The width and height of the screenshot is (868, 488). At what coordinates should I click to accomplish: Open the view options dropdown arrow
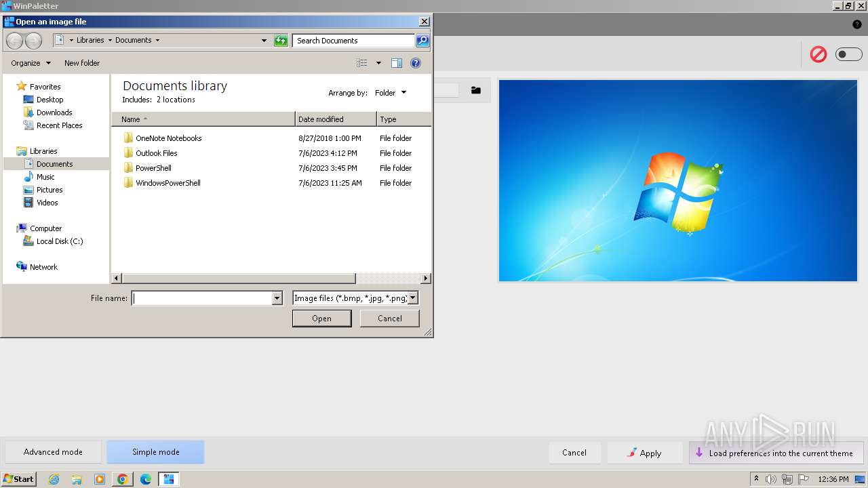378,63
